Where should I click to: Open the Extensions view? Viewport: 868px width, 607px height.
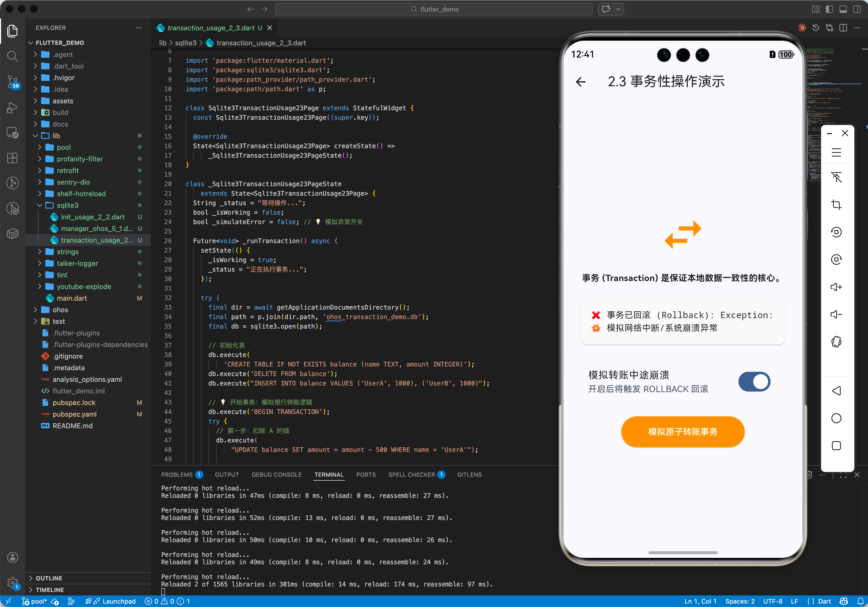pos(12,158)
